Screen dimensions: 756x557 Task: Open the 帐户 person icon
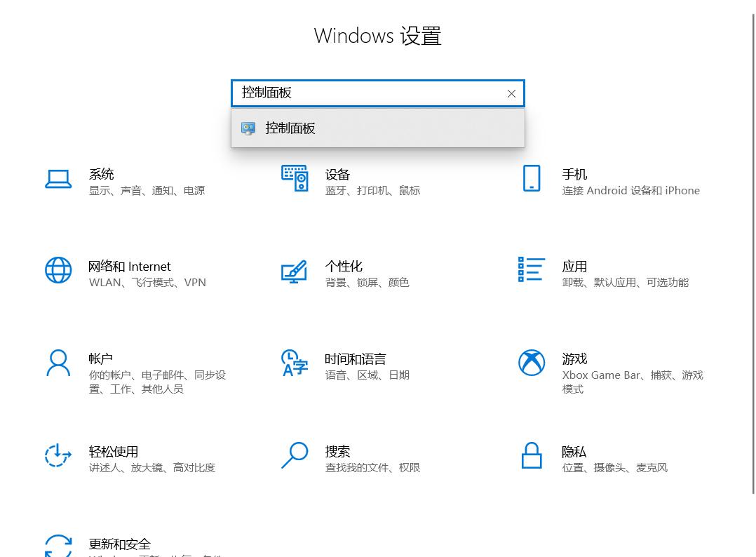pyautogui.click(x=58, y=363)
